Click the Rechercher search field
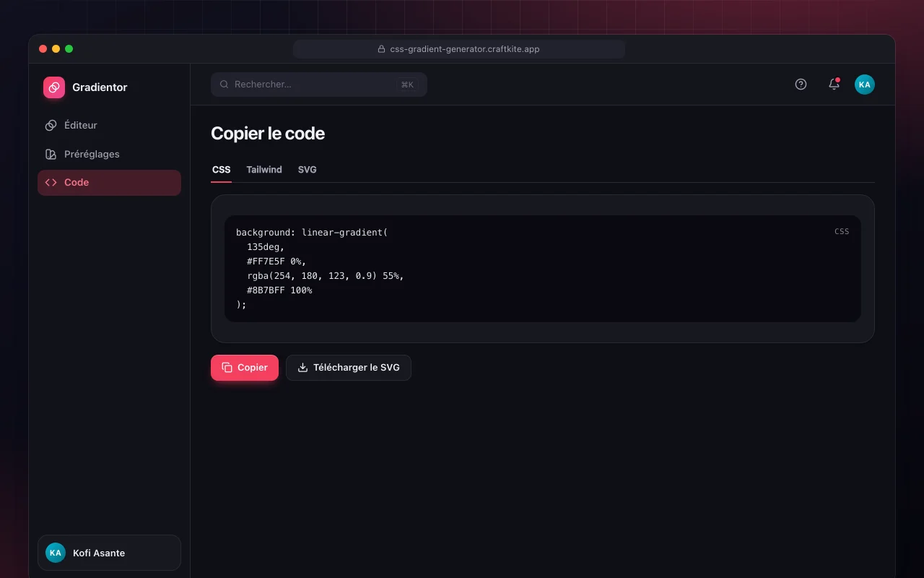The width and height of the screenshot is (924, 578). [319, 85]
